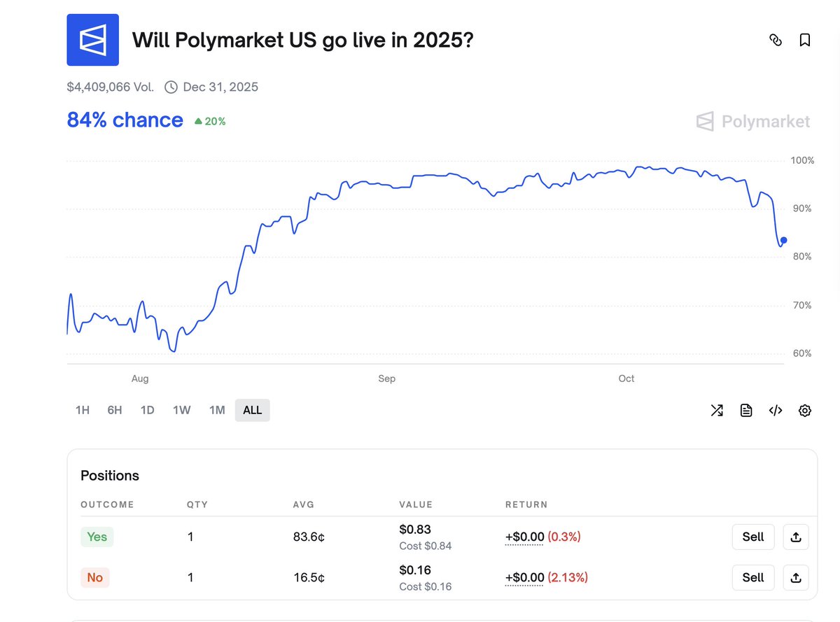Switch chart to 6H range

(x=115, y=411)
